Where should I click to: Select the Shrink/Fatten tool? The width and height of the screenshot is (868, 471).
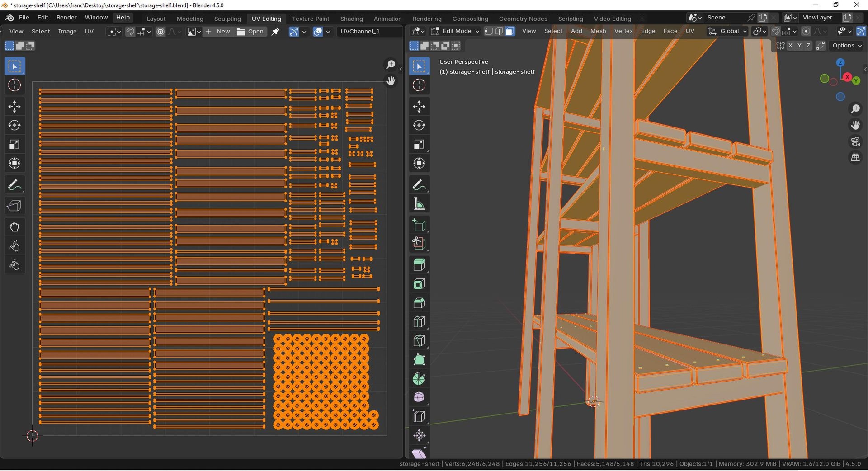point(419,435)
